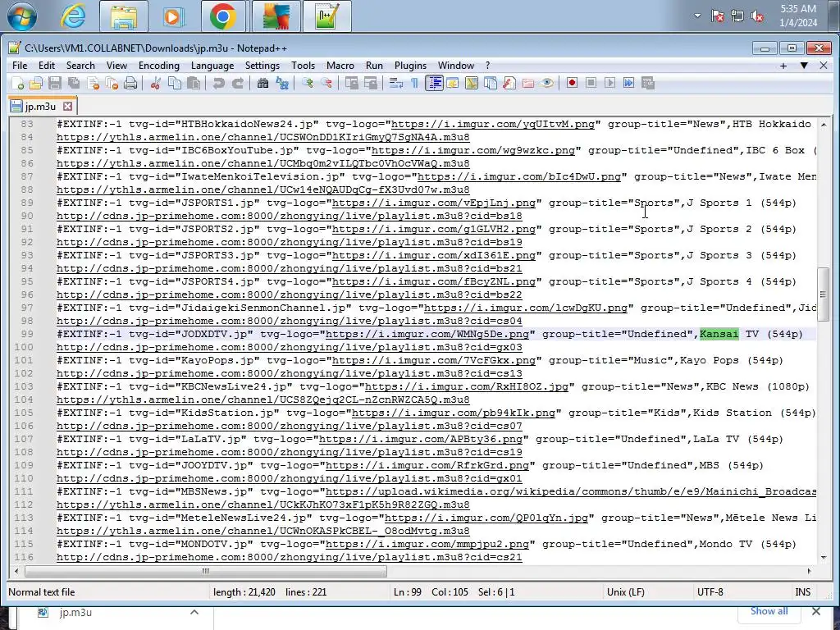Open Replace toolbar icon

coord(282,83)
